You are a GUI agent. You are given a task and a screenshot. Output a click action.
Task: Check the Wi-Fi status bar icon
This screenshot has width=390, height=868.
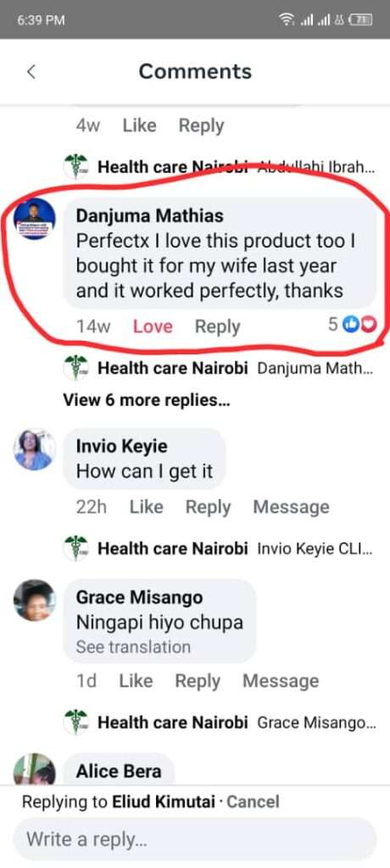click(287, 20)
